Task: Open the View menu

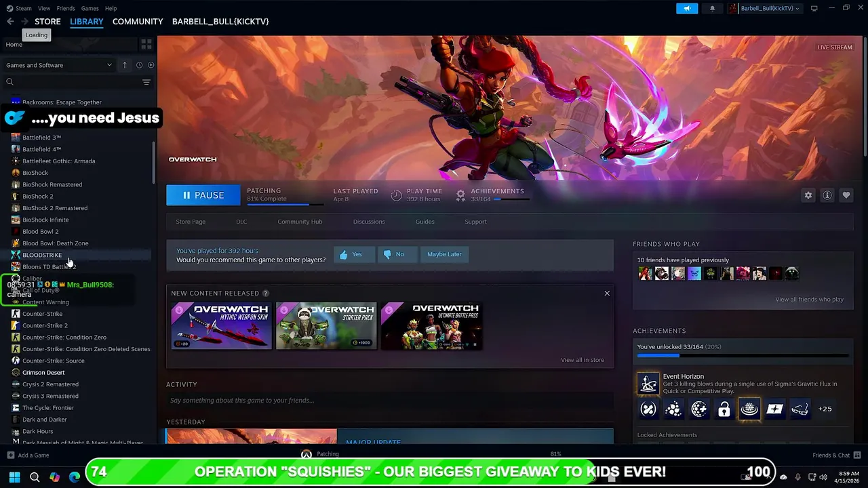Action: [44, 8]
